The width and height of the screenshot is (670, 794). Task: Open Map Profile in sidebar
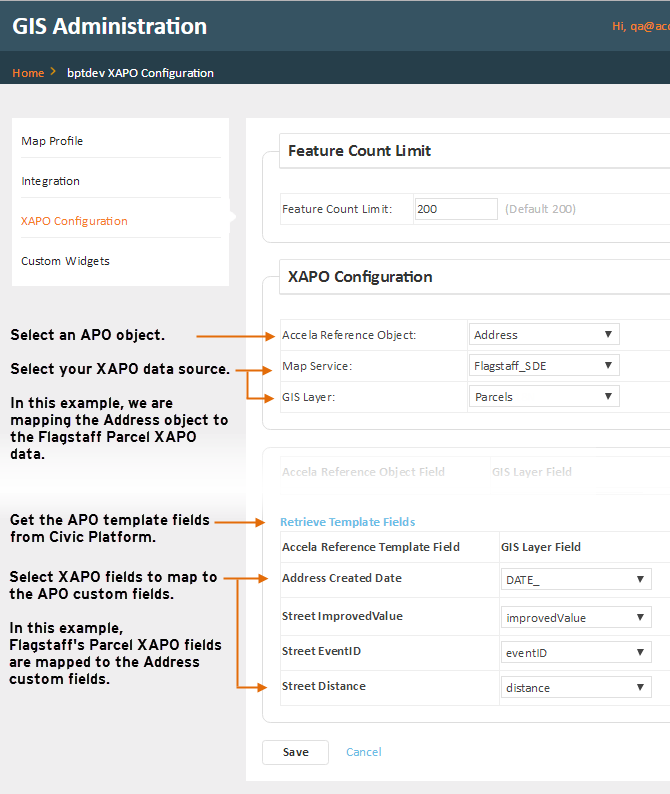[52, 141]
